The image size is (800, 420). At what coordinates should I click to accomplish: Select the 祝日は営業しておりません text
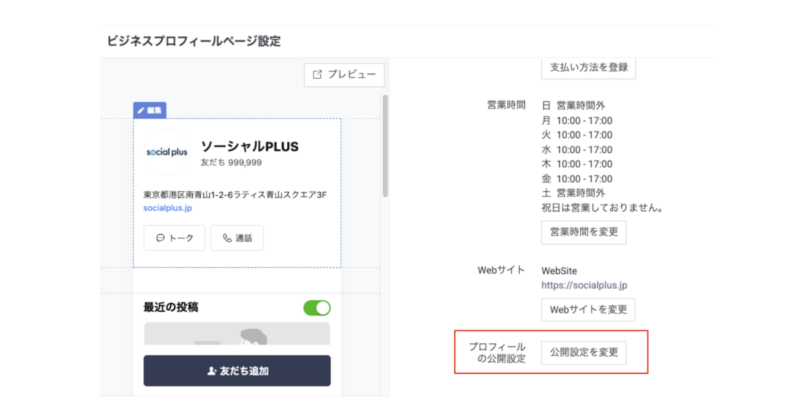pyautogui.click(x=602, y=208)
